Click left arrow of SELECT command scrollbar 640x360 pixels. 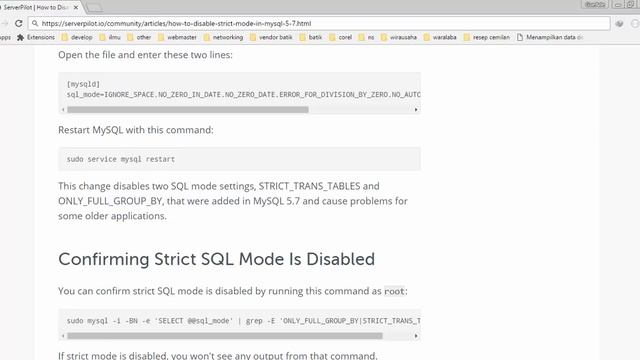(x=63, y=336)
